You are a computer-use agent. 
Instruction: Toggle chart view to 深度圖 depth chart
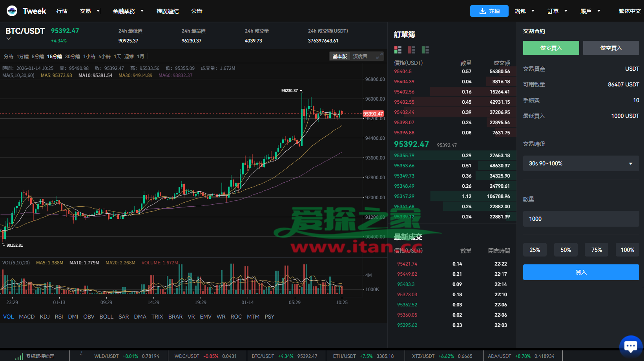tap(360, 57)
